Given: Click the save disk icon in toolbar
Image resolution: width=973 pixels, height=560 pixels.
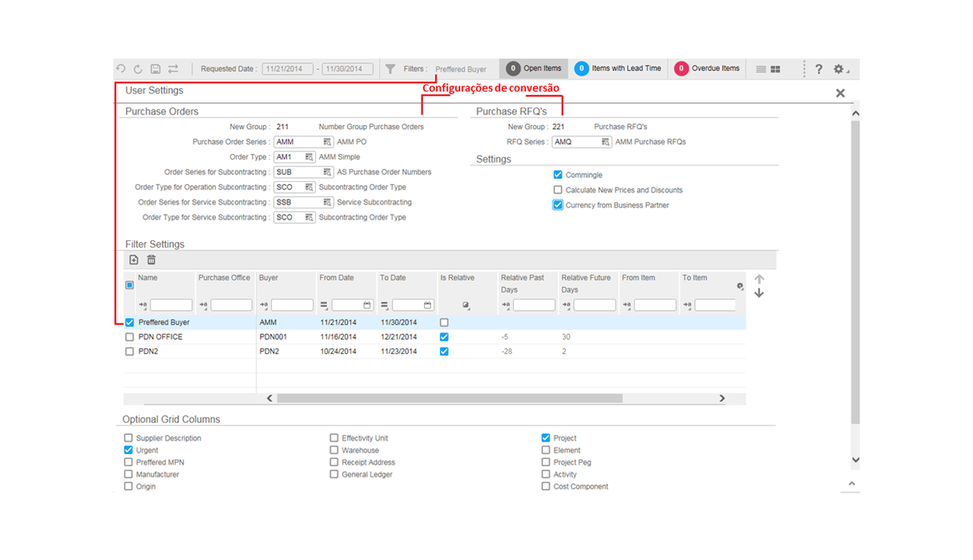Looking at the screenshot, I should pos(156,69).
